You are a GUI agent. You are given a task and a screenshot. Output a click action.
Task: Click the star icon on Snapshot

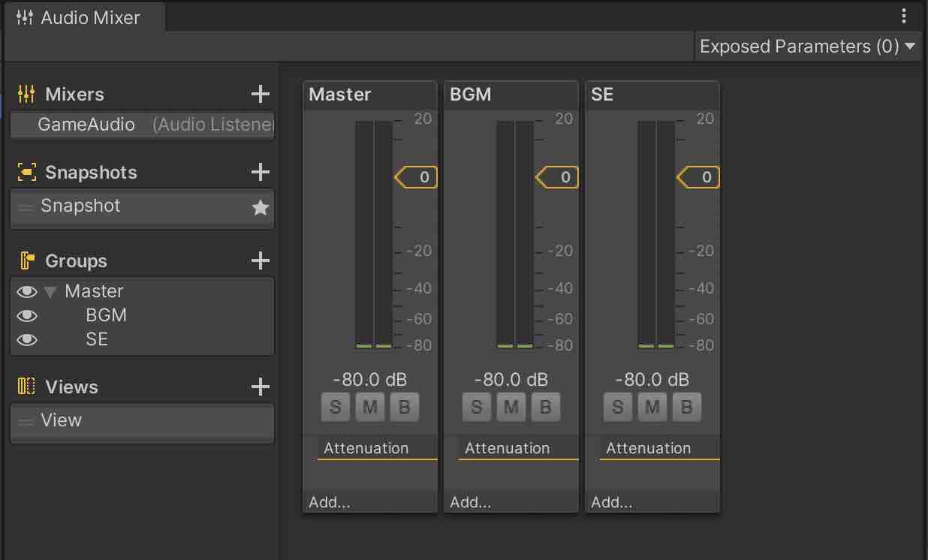coord(260,206)
